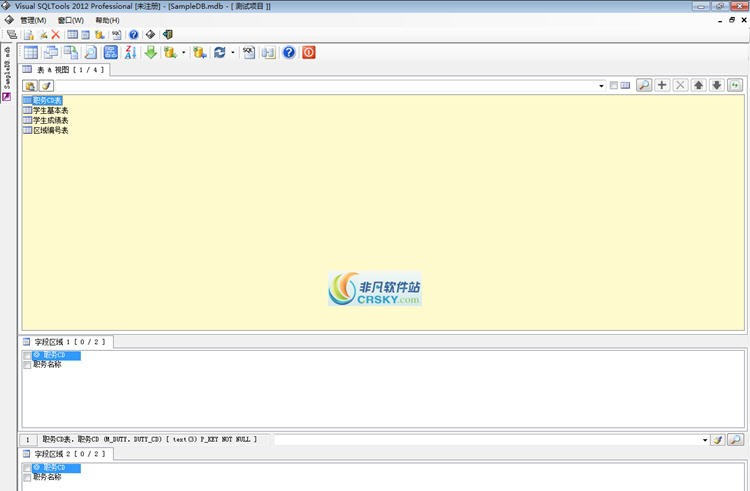Click the blue refresh arrows icon

click(x=220, y=53)
